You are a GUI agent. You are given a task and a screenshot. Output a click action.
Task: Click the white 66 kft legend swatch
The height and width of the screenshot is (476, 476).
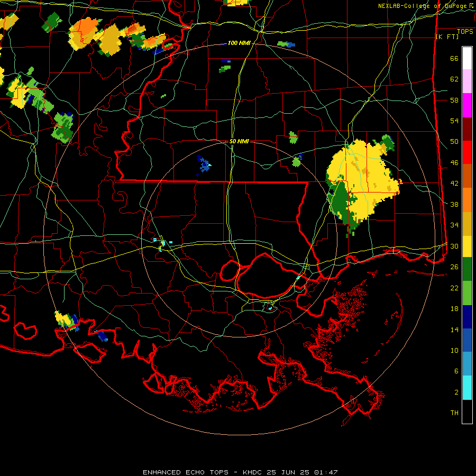[467, 58]
